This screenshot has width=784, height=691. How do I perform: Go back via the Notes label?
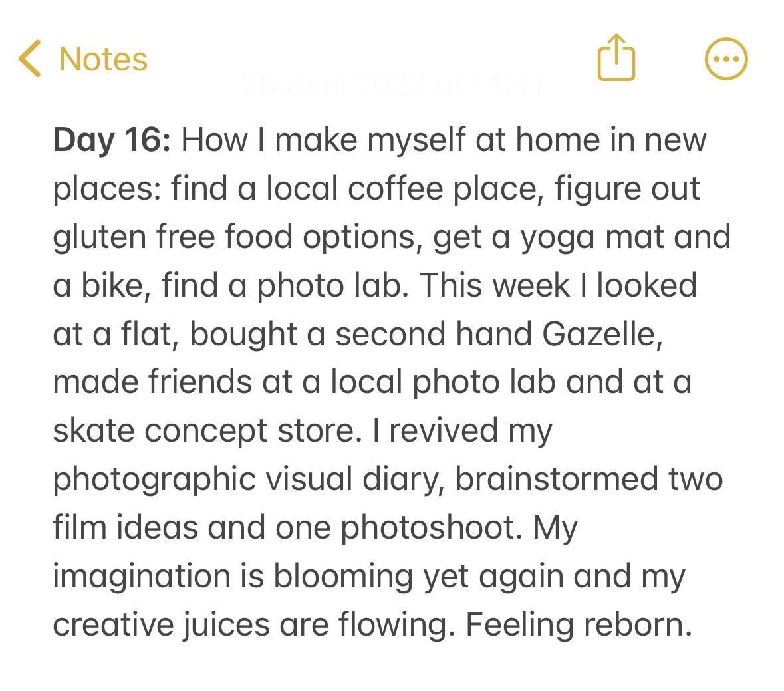tap(103, 59)
